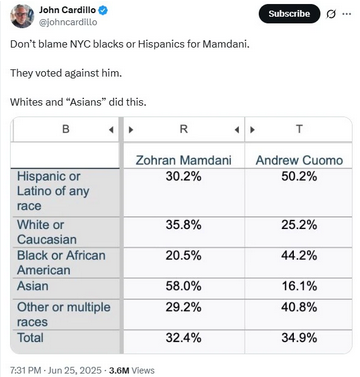The width and height of the screenshot is (360, 377).
Task: Open the three-dot more options menu
Action: [347, 14]
